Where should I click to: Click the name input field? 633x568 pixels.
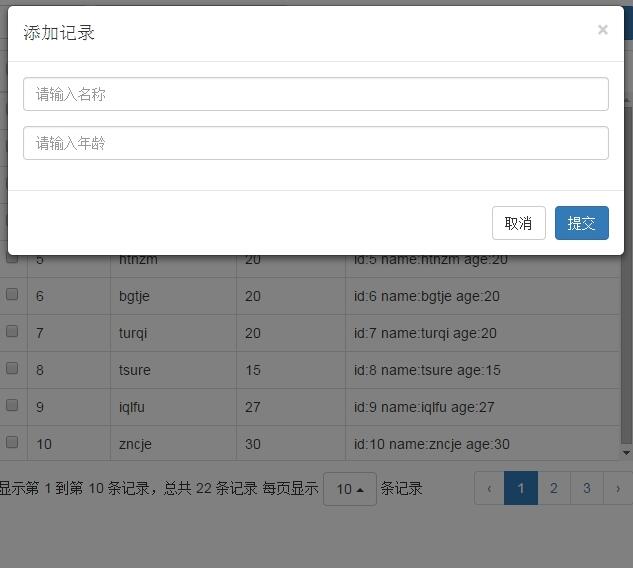click(x=316, y=94)
